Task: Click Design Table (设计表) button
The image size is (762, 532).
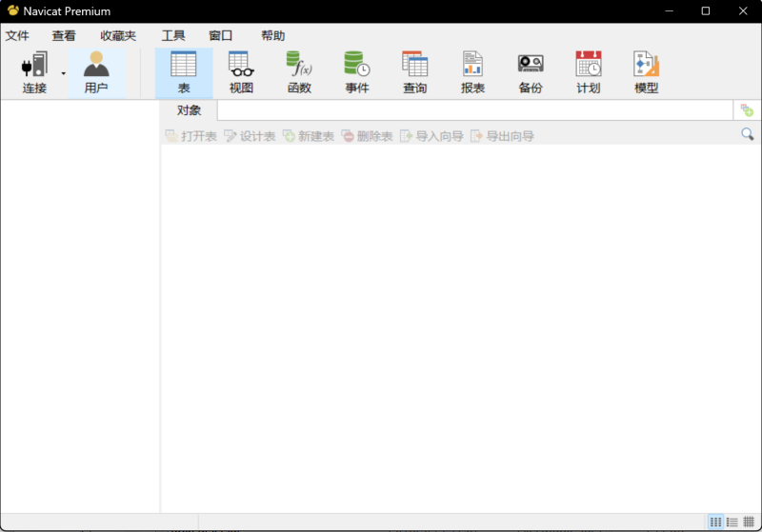Action: (x=250, y=136)
